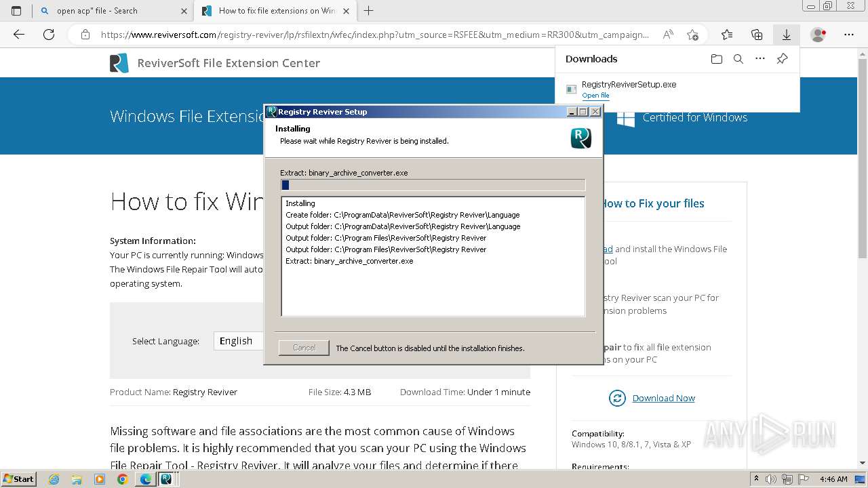868x488 pixels.
Task: Click the ReviverSoft logo in the page header
Action: (119, 63)
